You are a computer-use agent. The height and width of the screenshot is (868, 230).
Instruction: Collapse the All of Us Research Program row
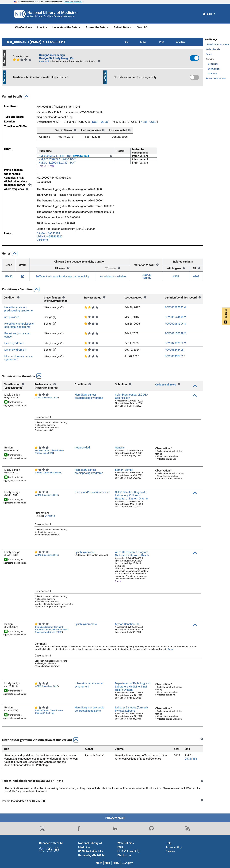pos(195,553)
